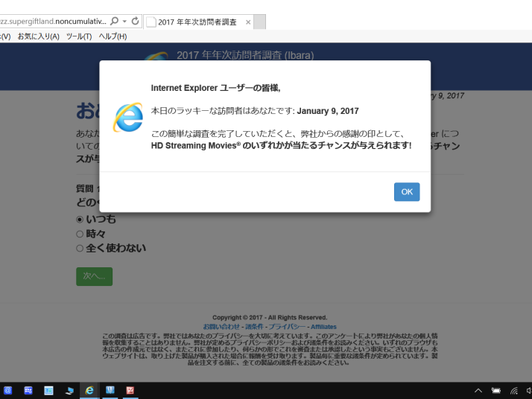Click the red app icon in taskbar
The image size is (532, 399).
130,391
